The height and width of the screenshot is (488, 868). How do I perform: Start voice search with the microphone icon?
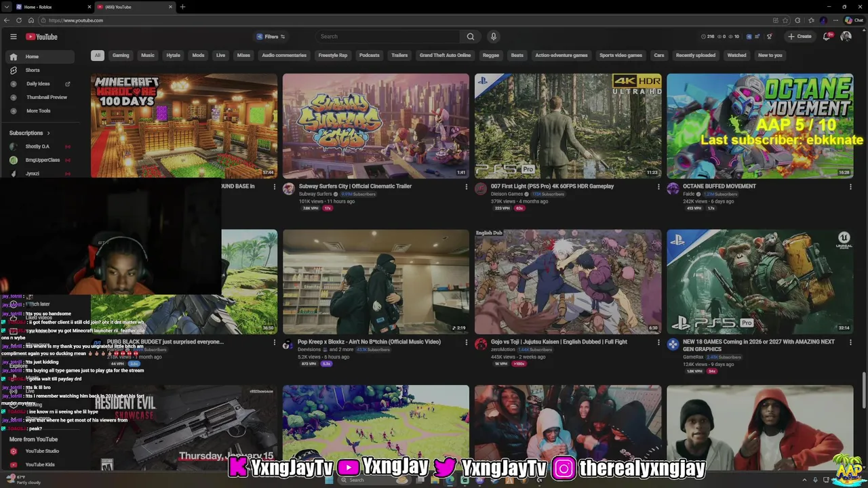coord(494,37)
